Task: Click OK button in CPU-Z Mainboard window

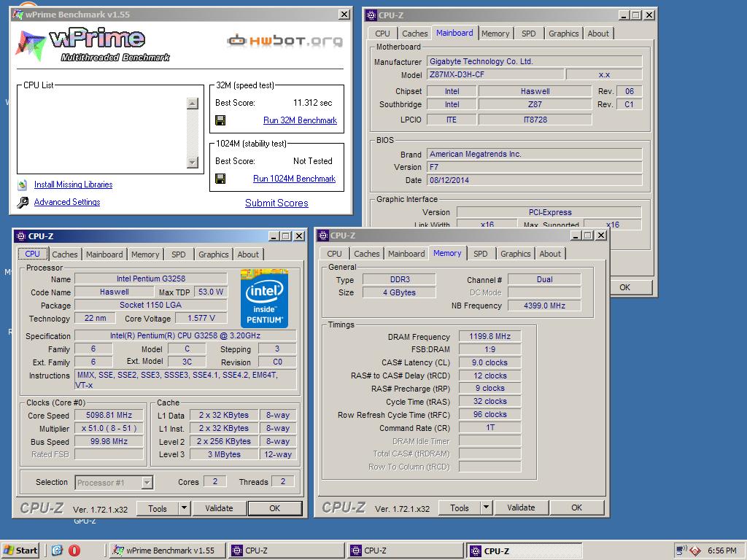Action: click(x=625, y=287)
